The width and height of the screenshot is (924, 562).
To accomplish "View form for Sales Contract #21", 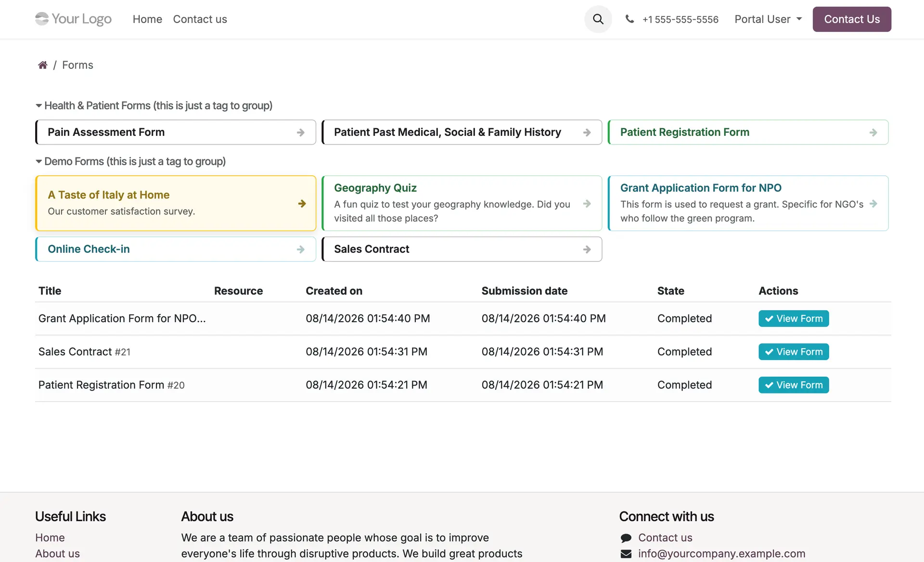I will [794, 352].
